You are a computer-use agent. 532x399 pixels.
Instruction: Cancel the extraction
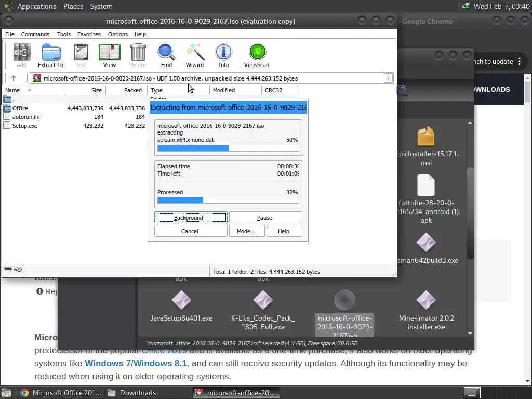[191, 231]
